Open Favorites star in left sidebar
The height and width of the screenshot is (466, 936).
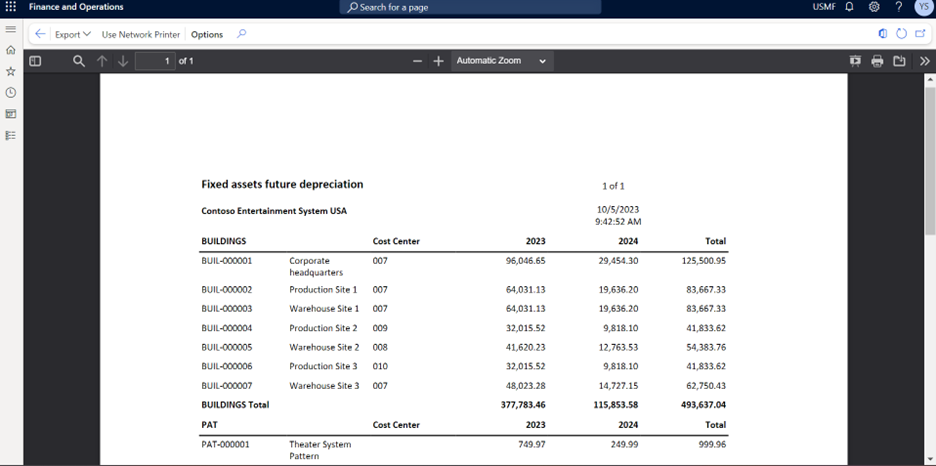tap(10, 72)
